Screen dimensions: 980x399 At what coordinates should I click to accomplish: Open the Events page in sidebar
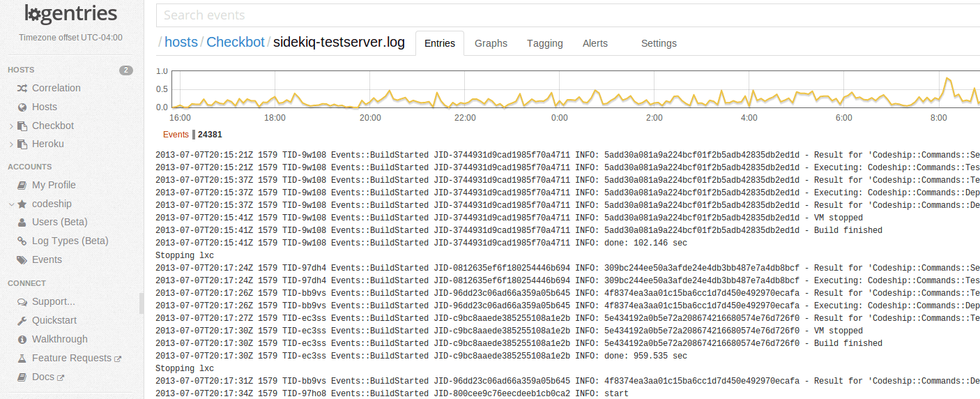[x=47, y=259]
